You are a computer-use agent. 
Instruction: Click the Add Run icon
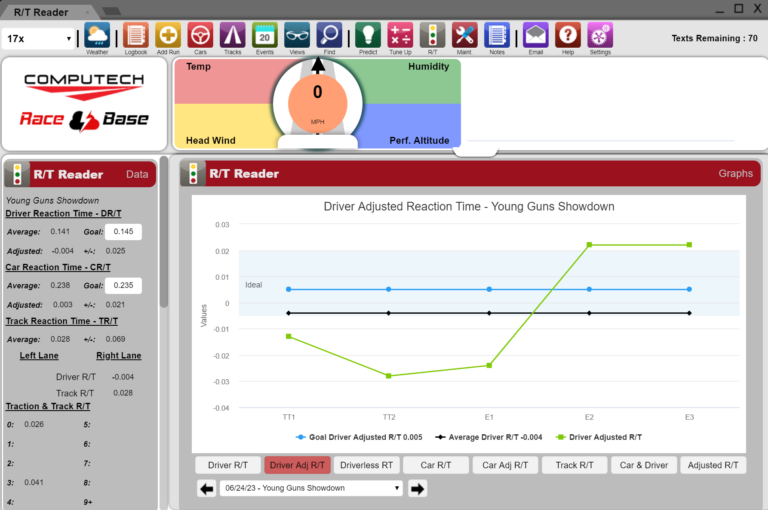(x=168, y=35)
